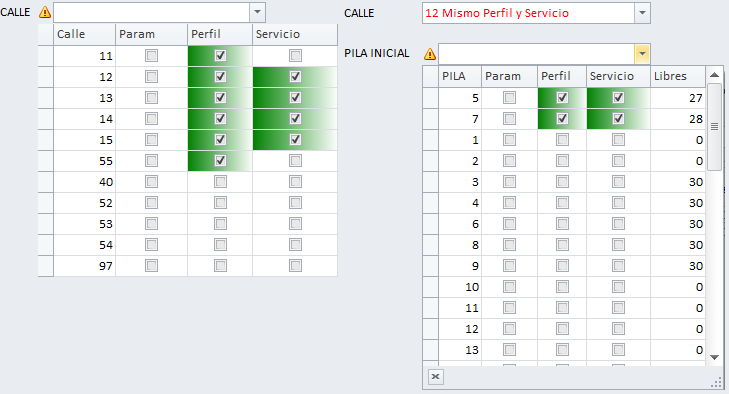Uncheck Servicio for Calle 12
This screenshot has width=729, height=394.
click(x=295, y=76)
